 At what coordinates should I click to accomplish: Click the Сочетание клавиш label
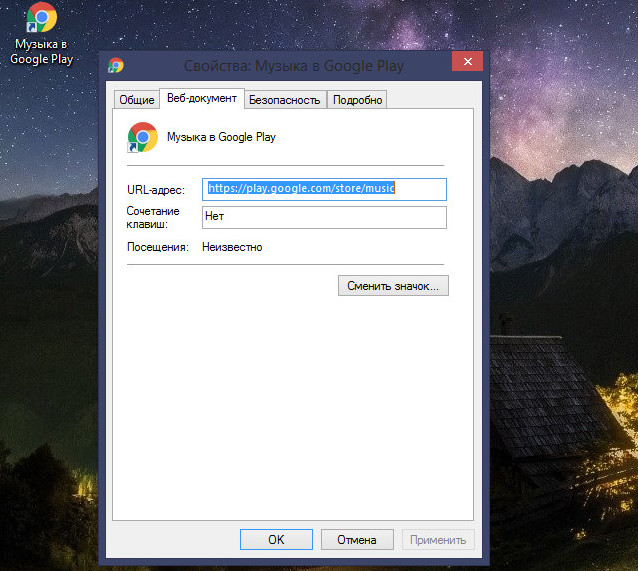click(153, 217)
